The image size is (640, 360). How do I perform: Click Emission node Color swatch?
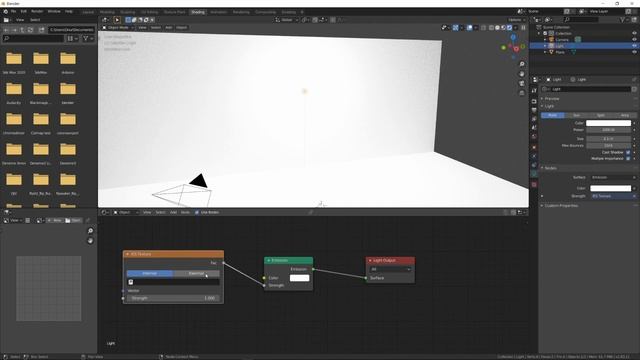click(x=300, y=278)
